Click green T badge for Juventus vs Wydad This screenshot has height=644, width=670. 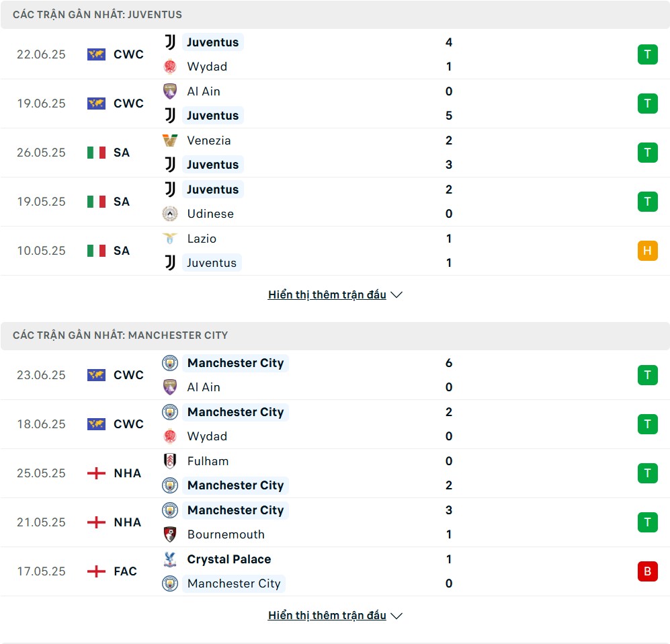tap(647, 54)
